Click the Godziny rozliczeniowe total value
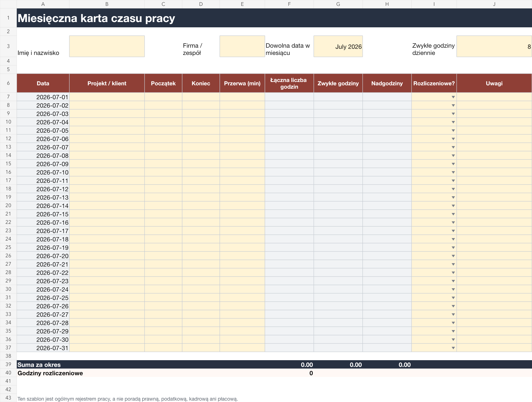Viewport: 532px width, 402px height. (x=311, y=373)
